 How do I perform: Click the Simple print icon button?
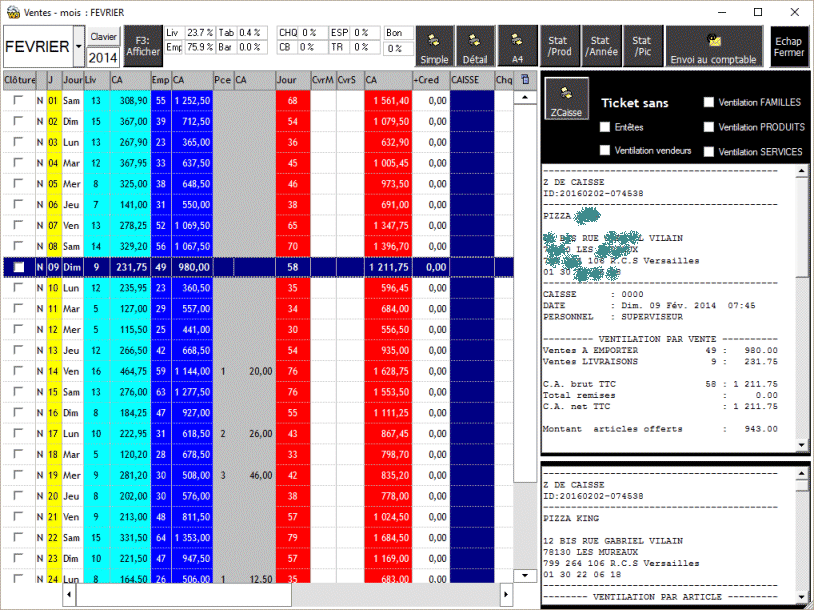click(435, 47)
